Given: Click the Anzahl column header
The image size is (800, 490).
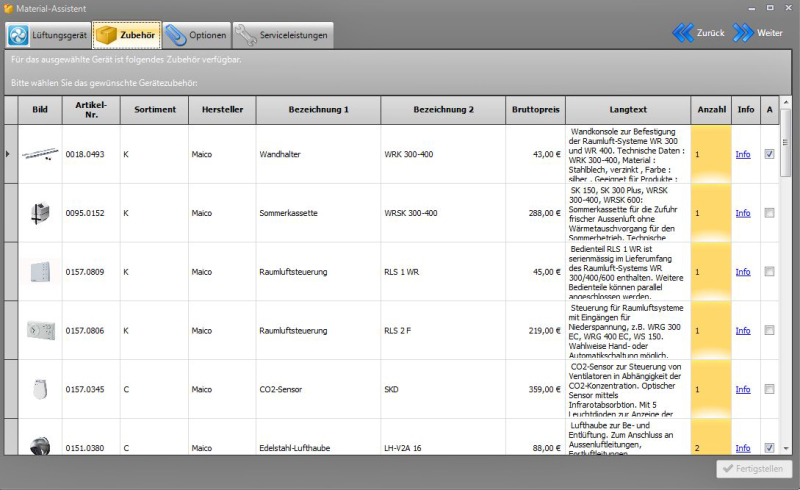Looking at the screenshot, I should coord(711,110).
